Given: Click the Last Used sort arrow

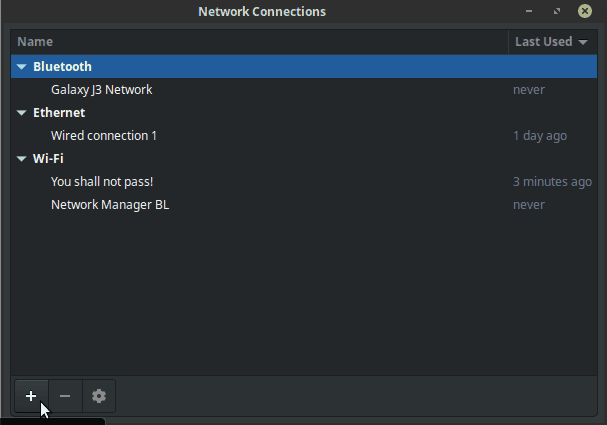Looking at the screenshot, I should 582,42.
